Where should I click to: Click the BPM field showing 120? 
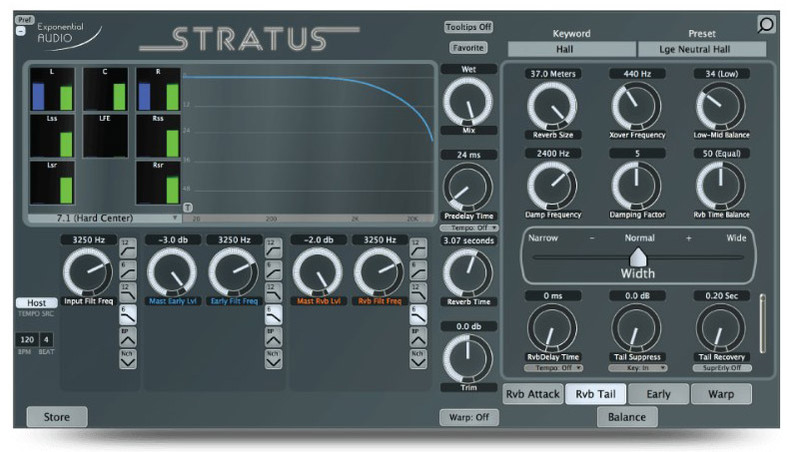(27, 340)
